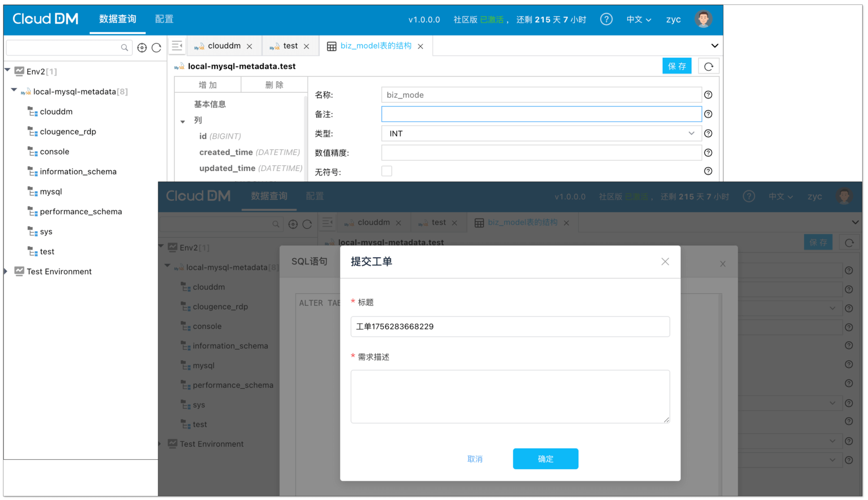Viewport: 868px width, 500px height.
Task: Collapse sidebar with the menu fold icon
Action: tap(177, 46)
